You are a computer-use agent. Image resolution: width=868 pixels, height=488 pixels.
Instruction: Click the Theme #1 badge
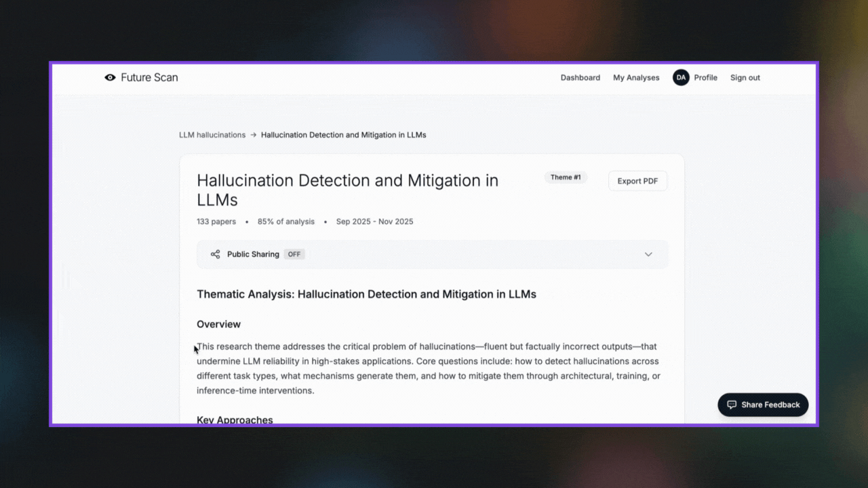[566, 178]
